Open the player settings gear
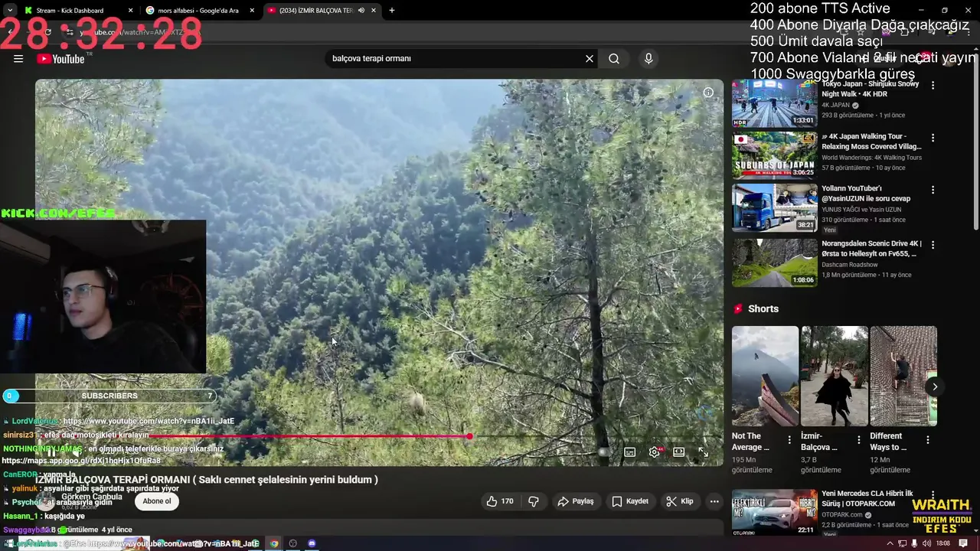 tap(655, 452)
